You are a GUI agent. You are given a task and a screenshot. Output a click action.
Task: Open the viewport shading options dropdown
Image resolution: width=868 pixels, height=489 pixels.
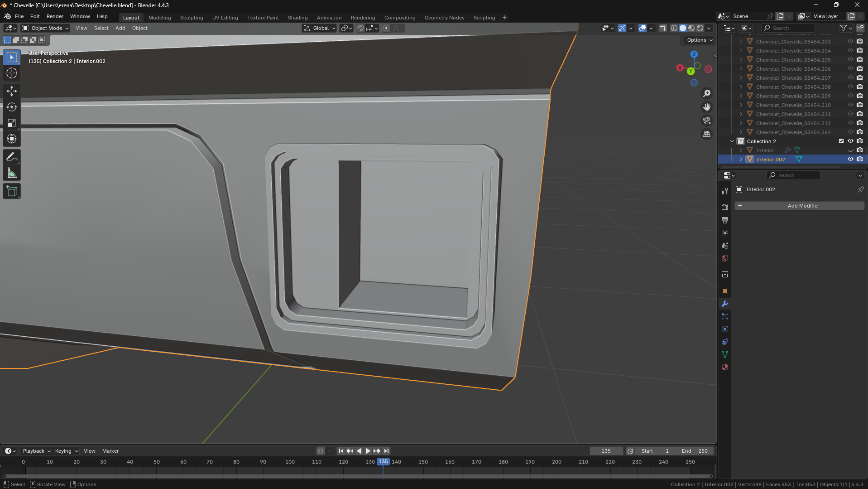click(709, 28)
